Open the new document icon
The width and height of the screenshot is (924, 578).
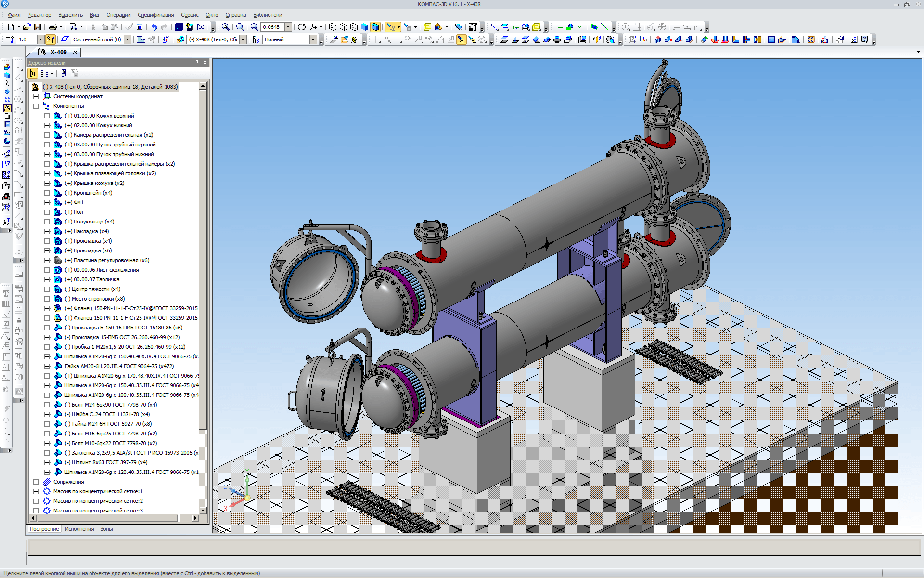click(x=11, y=27)
